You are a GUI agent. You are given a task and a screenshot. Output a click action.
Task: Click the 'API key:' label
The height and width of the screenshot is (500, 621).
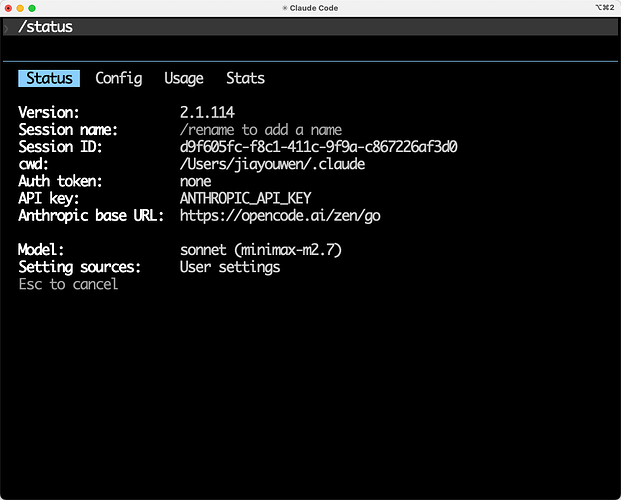coord(49,198)
